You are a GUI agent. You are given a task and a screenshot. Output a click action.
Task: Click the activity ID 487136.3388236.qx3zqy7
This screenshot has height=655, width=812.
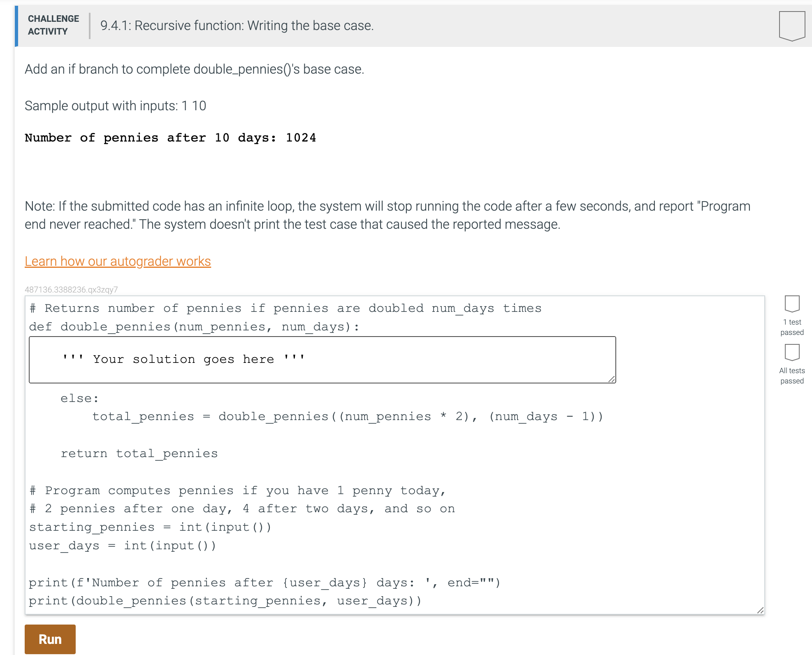[71, 289]
